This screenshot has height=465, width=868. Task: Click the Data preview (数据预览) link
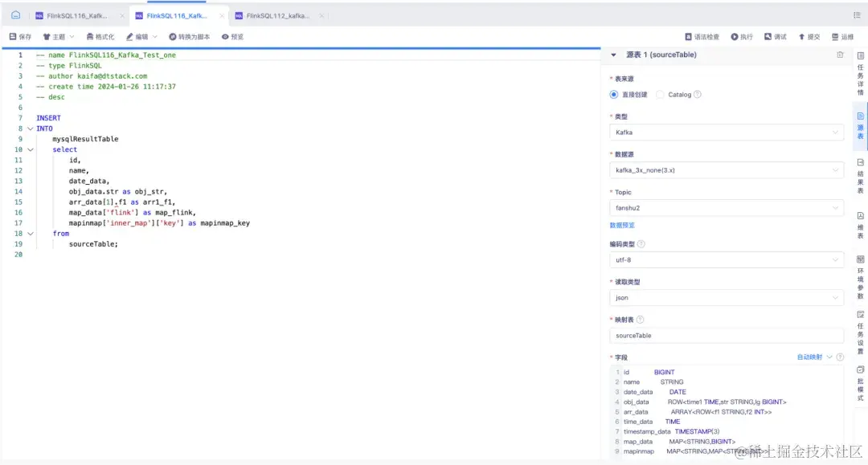(x=622, y=225)
